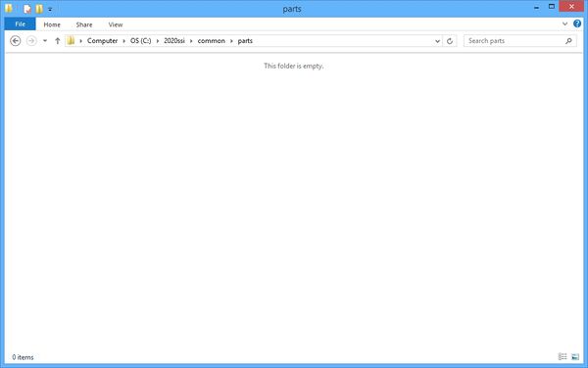Open the Help question mark icon
588x368 pixels.
tap(577, 23)
